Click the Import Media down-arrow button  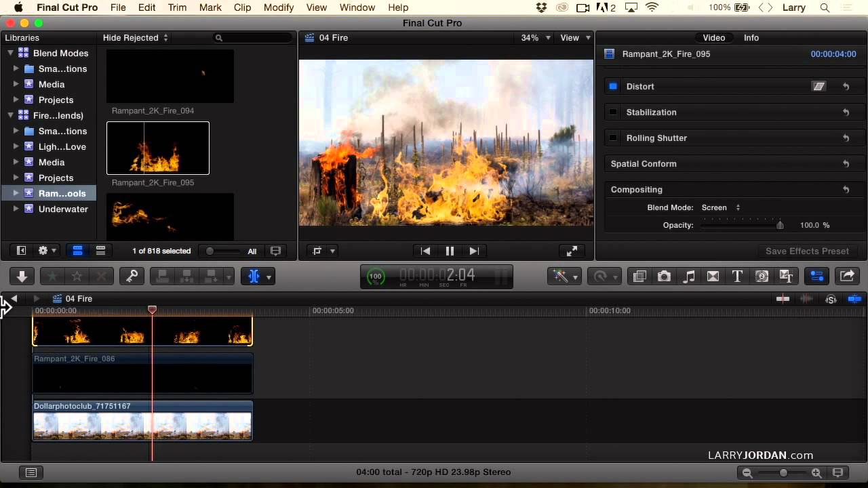pos(22,276)
